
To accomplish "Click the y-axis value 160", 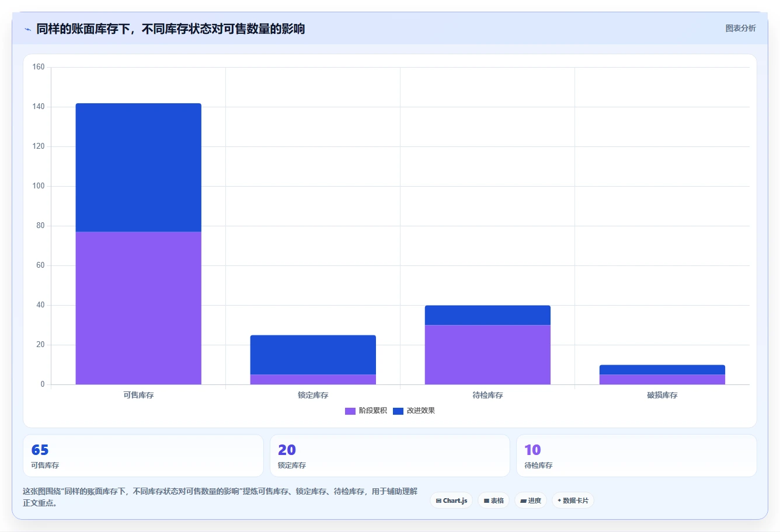I will point(39,67).
